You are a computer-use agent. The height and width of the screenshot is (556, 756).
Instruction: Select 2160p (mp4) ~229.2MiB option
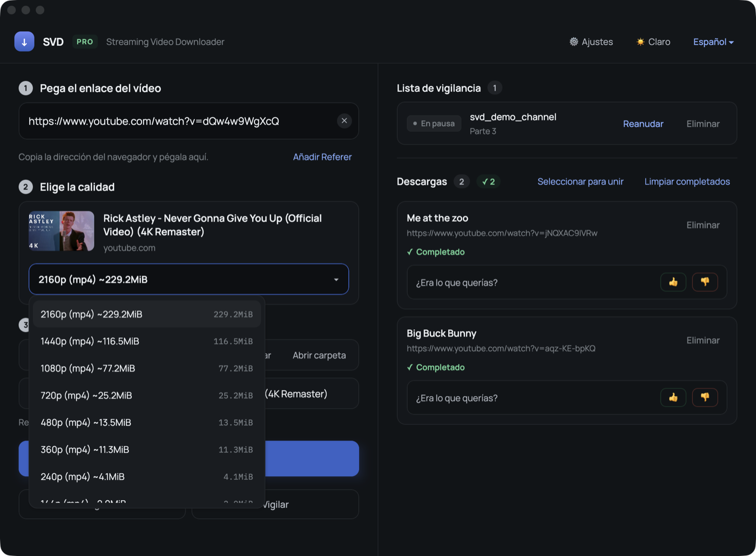(147, 314)
